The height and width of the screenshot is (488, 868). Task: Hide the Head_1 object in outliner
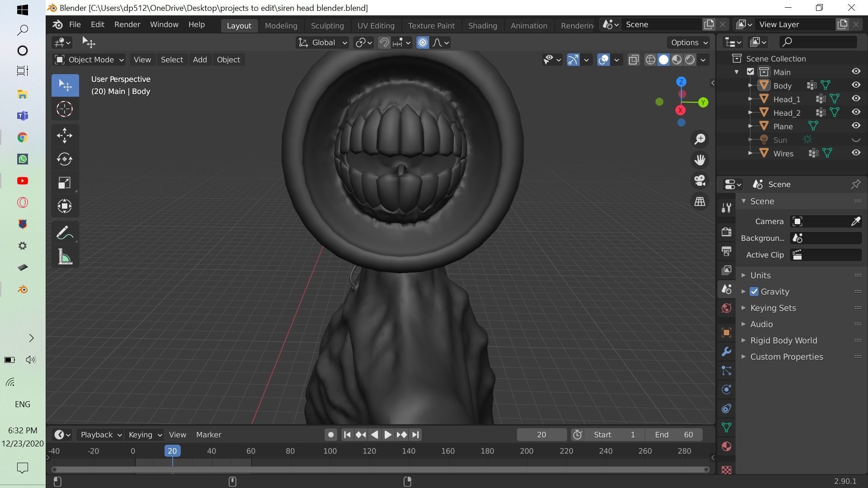coord(856,99)
